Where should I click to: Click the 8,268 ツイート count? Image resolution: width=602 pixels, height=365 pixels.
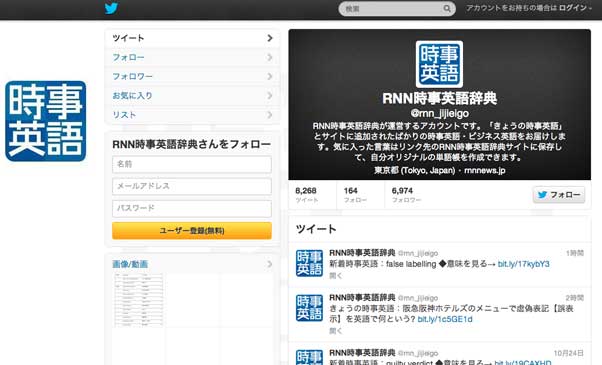coord(307,195)
